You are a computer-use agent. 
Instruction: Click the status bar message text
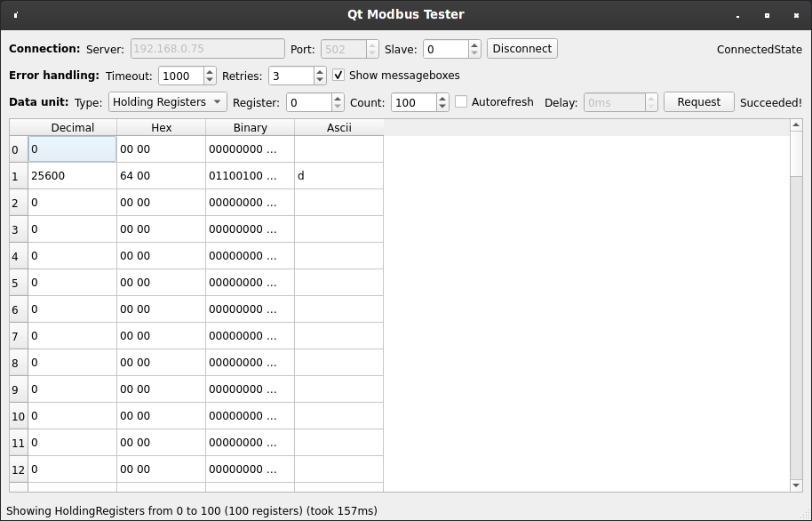pos(192,511)
